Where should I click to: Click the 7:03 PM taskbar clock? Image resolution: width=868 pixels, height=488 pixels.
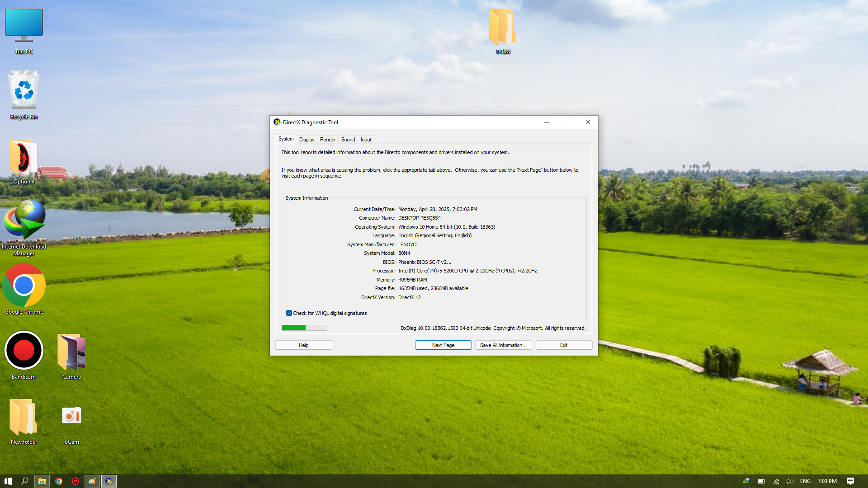pos(827,481)
